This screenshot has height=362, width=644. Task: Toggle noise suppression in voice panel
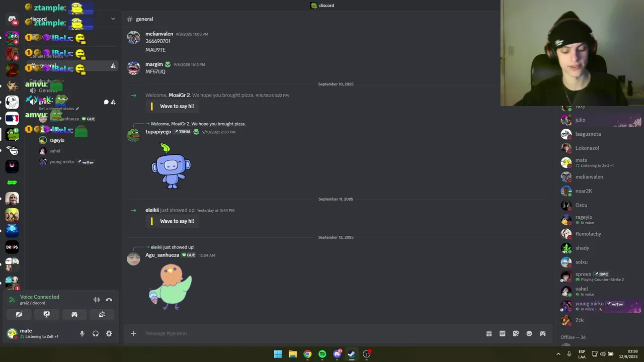click(x=97, y=300)
